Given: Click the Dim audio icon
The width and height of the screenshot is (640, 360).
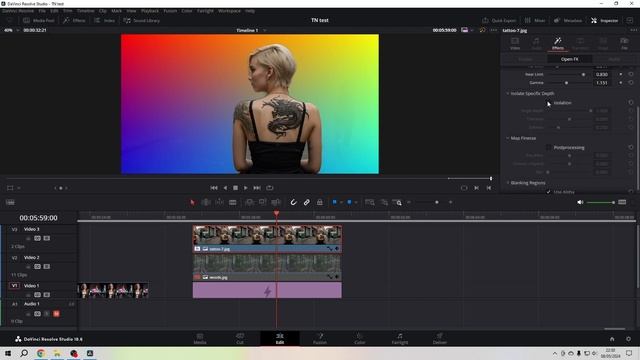Looking at the screenshot, I should pos(622,202).
